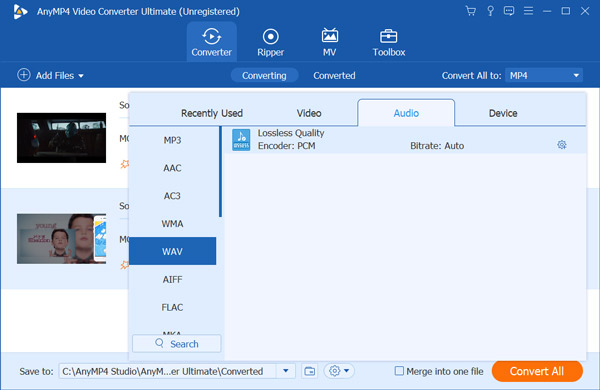
Task: Choose AAC in the format list
Action: point(173,168)
